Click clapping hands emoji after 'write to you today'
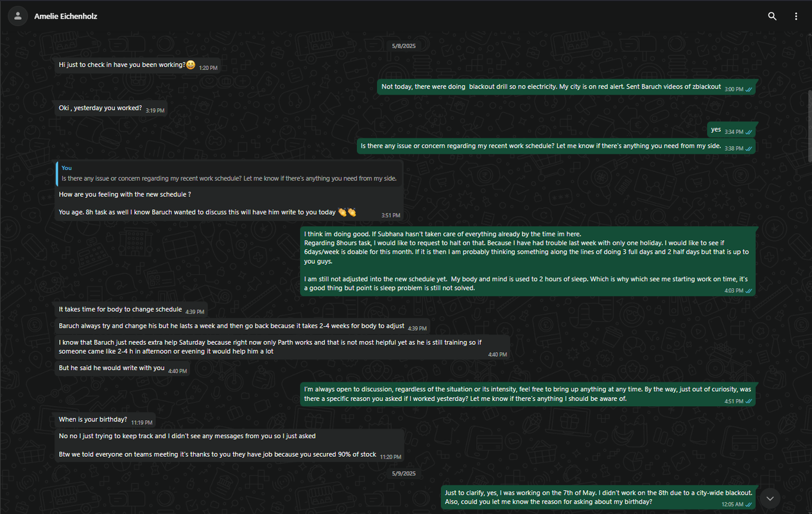812x514 pixels. [347, 212]
